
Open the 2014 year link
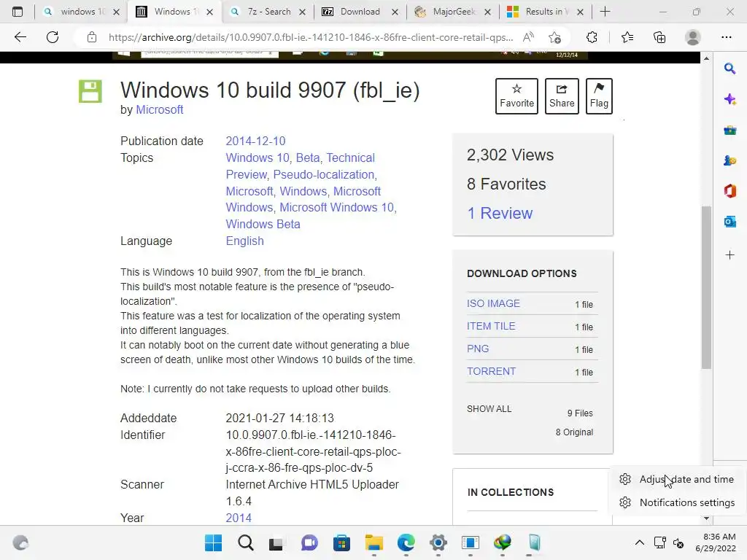pyautogui.click(x=239, y=518)
